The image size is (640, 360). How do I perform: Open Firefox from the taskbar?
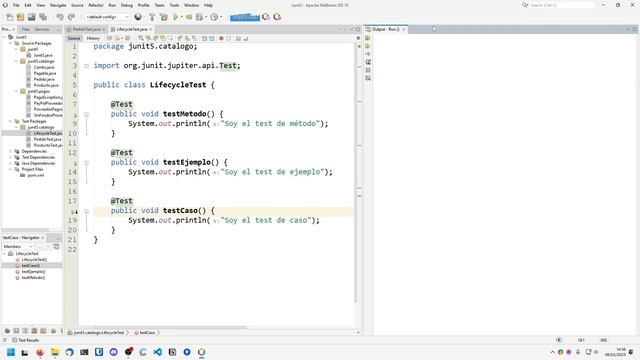click(x=40, y=352)
